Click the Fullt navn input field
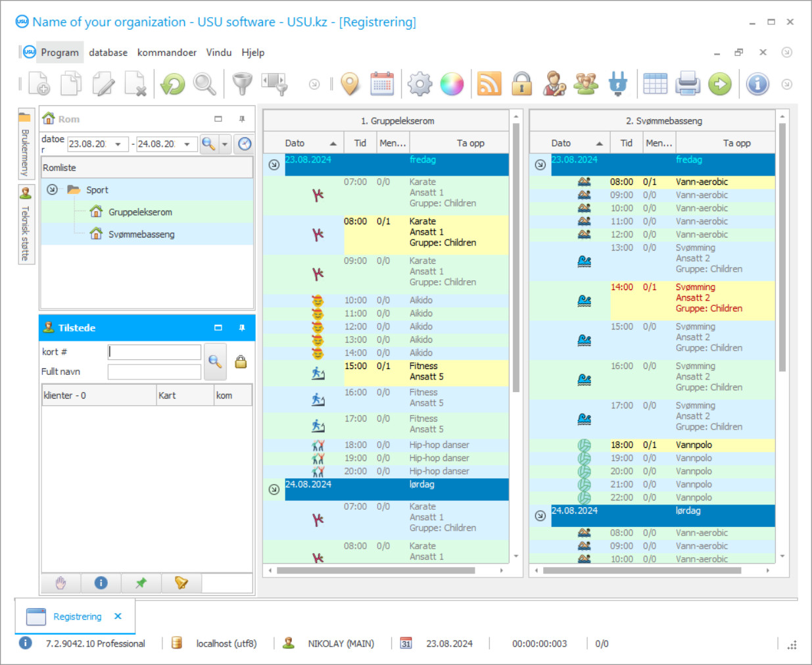The height and width of the screenshot is (665, 812). [154, 372]
